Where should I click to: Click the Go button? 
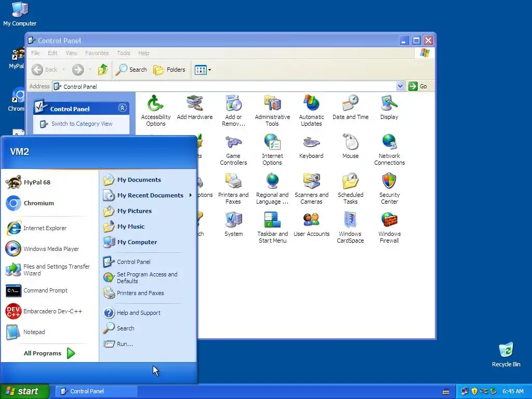418,86
